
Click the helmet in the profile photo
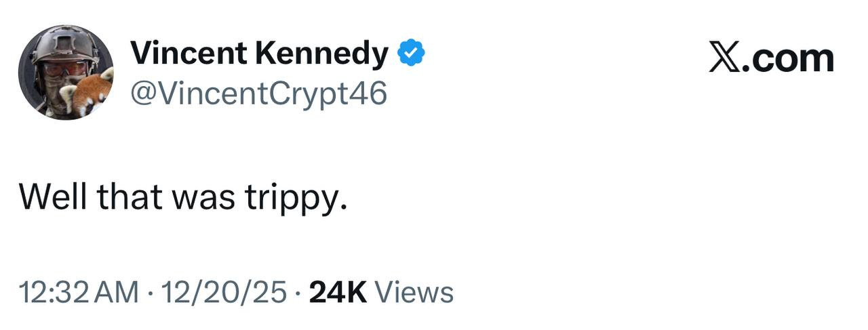click(x=64, y=43)
